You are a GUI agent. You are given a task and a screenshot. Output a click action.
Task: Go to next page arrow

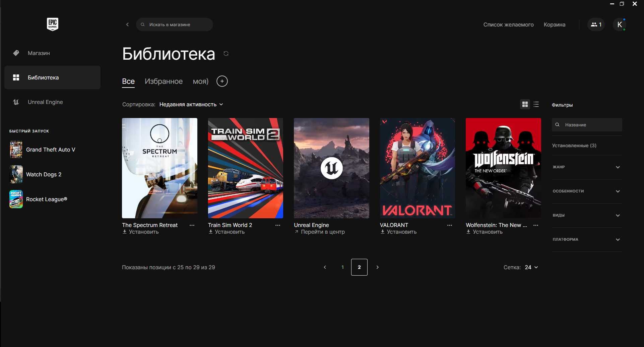(x=378, y=267)
